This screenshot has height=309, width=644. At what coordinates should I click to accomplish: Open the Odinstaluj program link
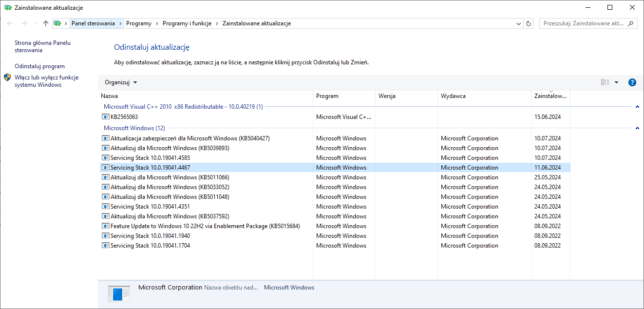[x=39, y=66]
